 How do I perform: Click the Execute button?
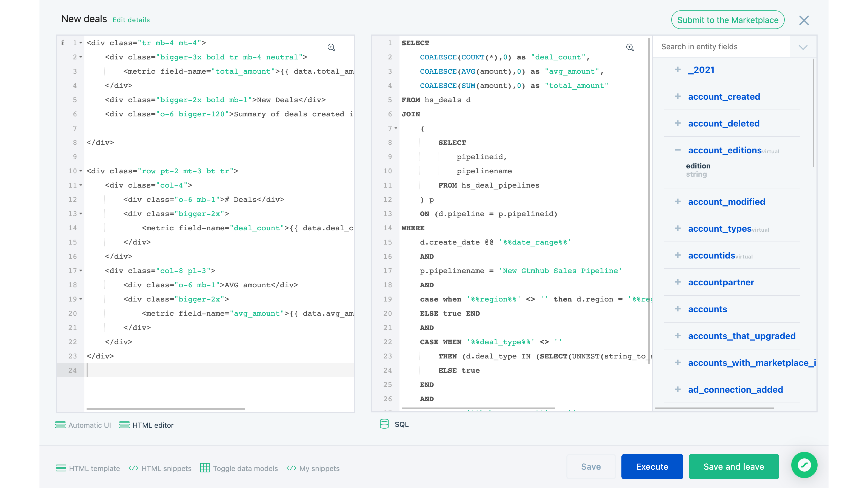click(x=652, y=466)
